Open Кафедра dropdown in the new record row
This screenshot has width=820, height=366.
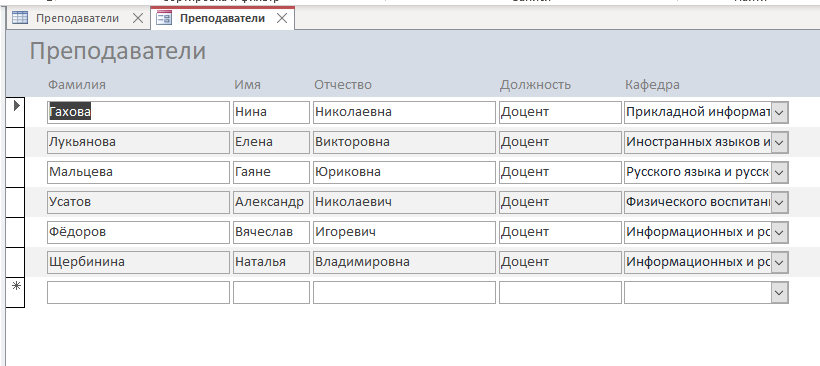point(779,293)
